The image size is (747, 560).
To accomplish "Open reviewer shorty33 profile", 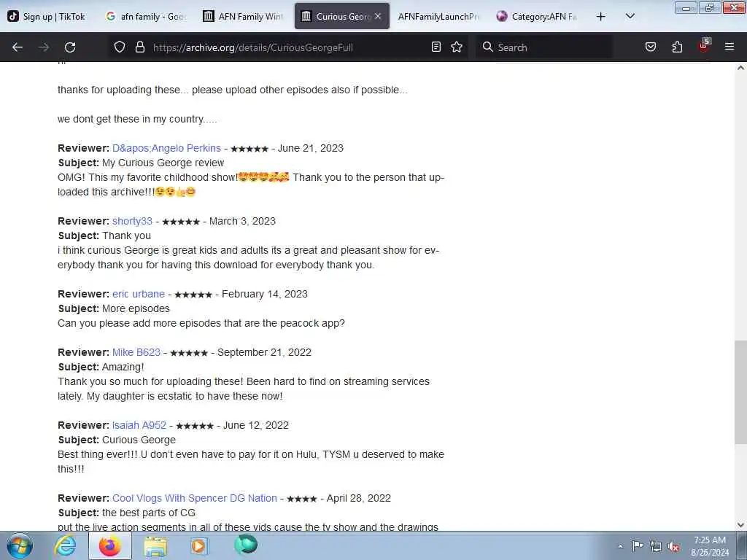I will click(133, 221).
